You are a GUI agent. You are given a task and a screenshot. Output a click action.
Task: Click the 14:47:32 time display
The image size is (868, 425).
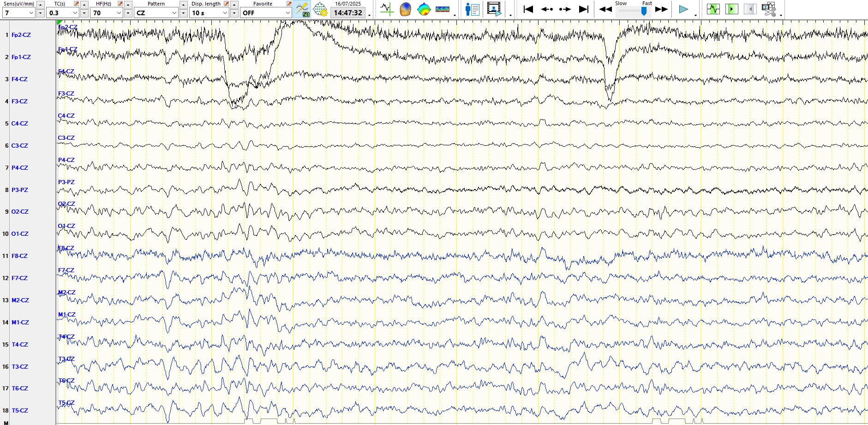(348, 13)
